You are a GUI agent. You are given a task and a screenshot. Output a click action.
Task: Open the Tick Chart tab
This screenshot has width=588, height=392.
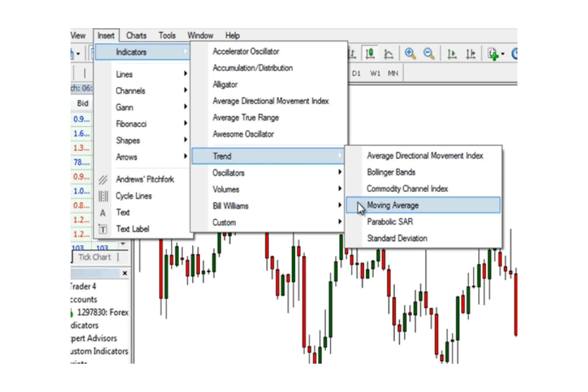94,257
